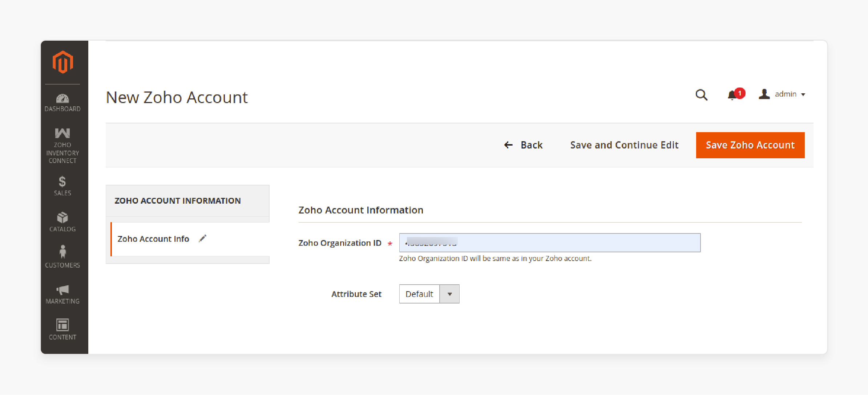Focus the Zoho Organization ID field

tap(550, 243)
